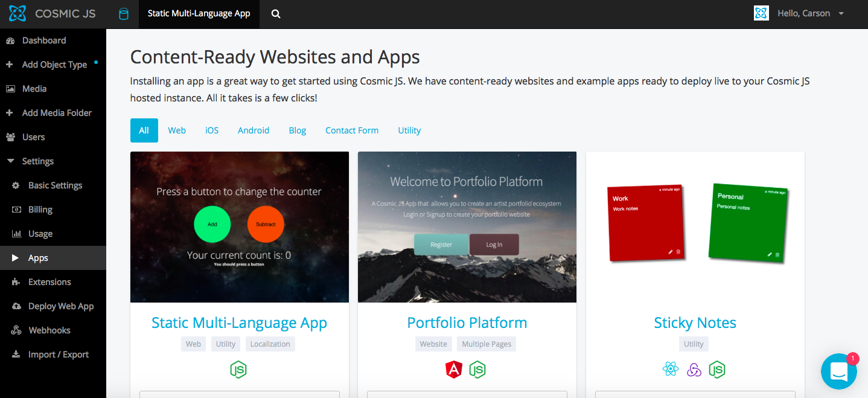Filter apps by iOS
868x398 pixels.
coord(212,130)
